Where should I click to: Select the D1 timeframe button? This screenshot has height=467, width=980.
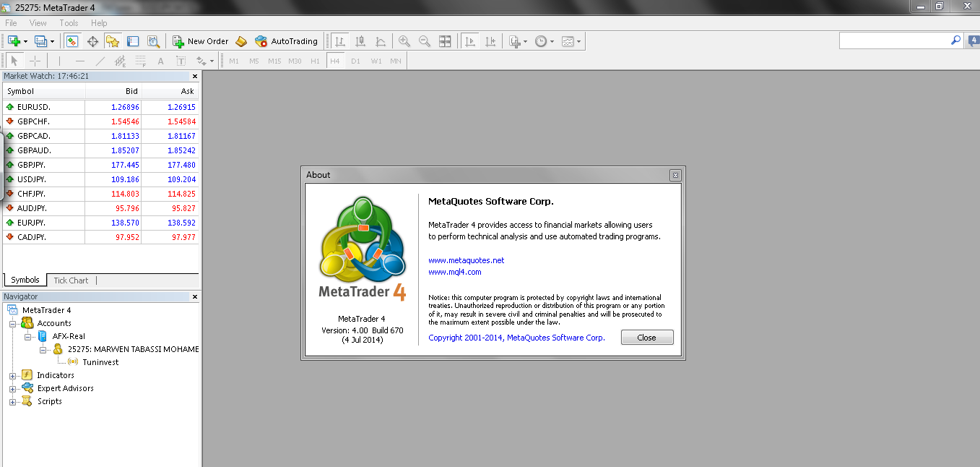[x=355, y=61]
